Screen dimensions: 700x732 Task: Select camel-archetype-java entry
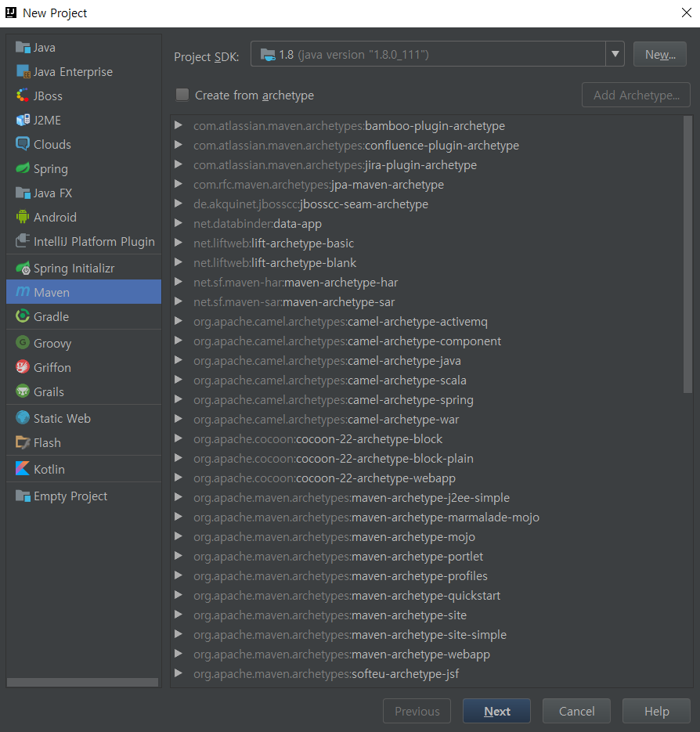click(327, 361)
